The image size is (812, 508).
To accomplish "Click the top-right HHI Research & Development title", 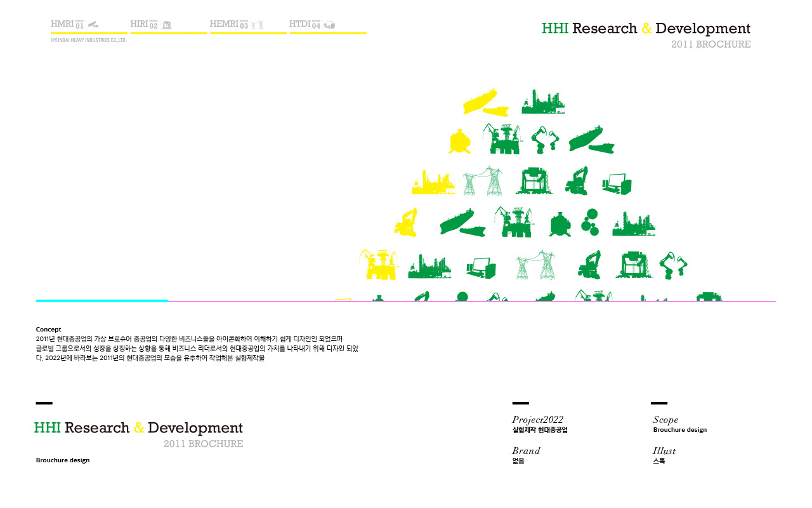I will pos(646,29).
